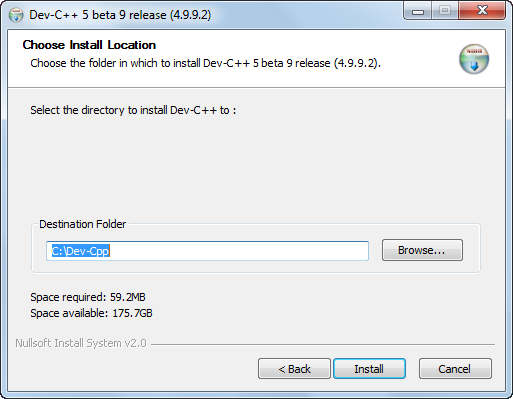Image resolution: width=513 pixels, height=399 pixels.
Task: Click the highlighted C:\Dev-Cpp path text
Action: (81, 251)
